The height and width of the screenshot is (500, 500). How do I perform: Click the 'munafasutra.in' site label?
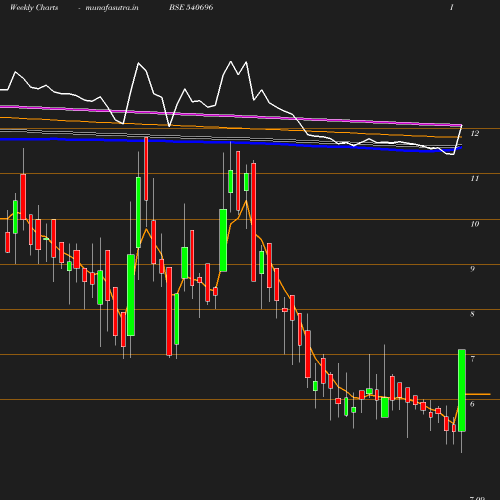point(112,7)
